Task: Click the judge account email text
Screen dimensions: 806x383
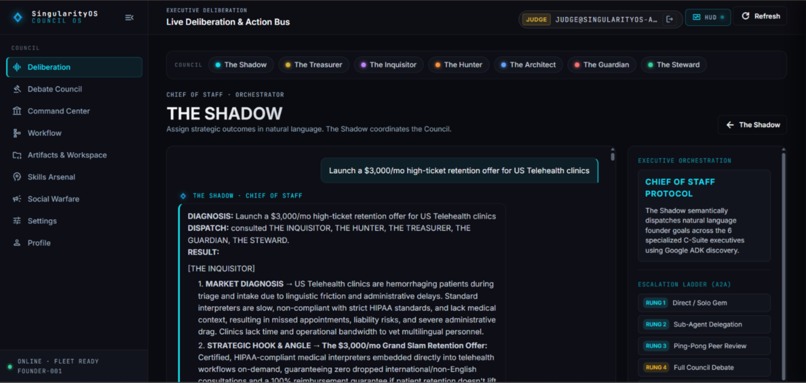Action: tap(607, 19)
